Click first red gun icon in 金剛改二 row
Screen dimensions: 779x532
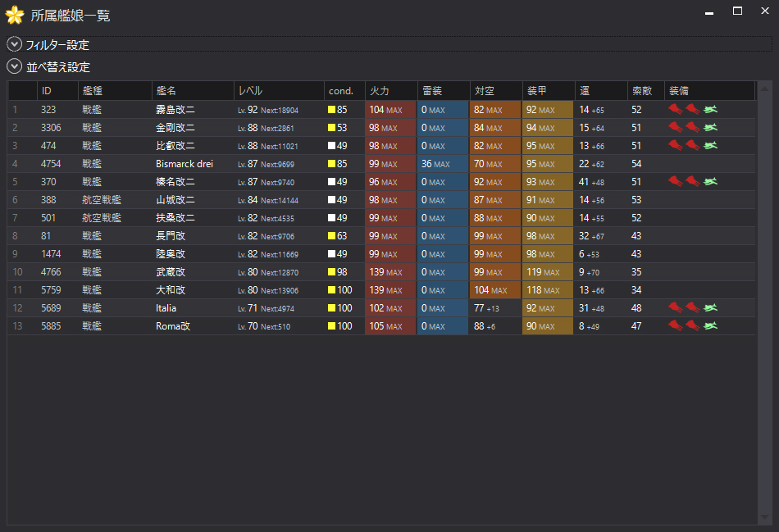click(x=675, y=127)
